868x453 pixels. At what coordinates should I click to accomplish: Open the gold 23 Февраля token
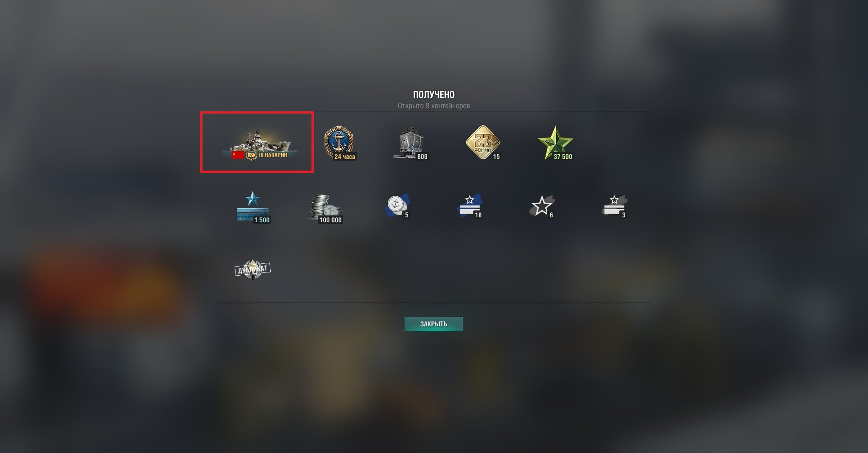click(x=483, y=143)
